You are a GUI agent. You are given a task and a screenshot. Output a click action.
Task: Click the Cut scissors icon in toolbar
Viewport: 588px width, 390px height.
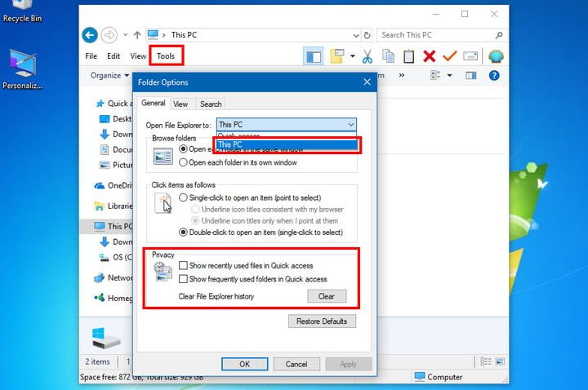coord(367,56)
